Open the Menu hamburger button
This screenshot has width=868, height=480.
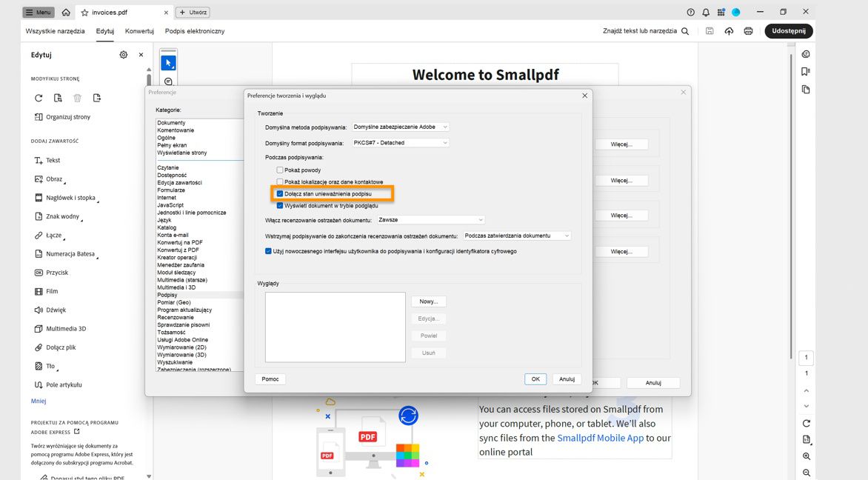tap(39, 12)
